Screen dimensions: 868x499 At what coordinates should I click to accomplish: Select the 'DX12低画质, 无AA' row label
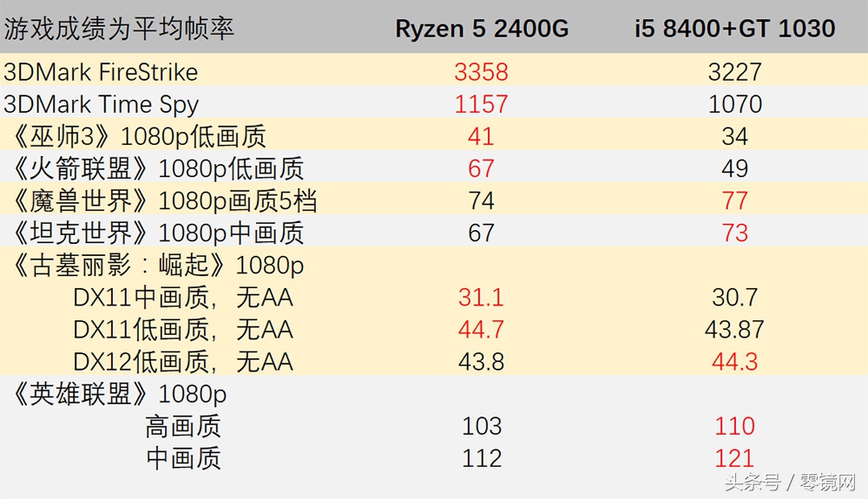tap(183, 362)
